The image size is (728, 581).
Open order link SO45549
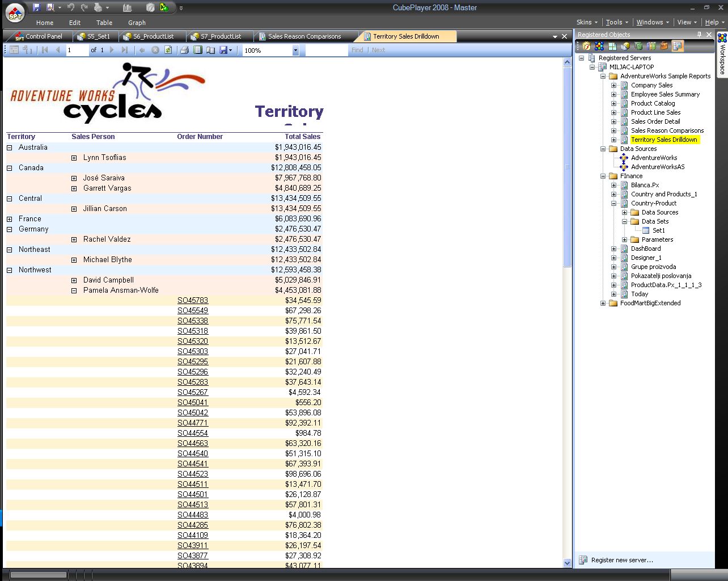[193, 311]
